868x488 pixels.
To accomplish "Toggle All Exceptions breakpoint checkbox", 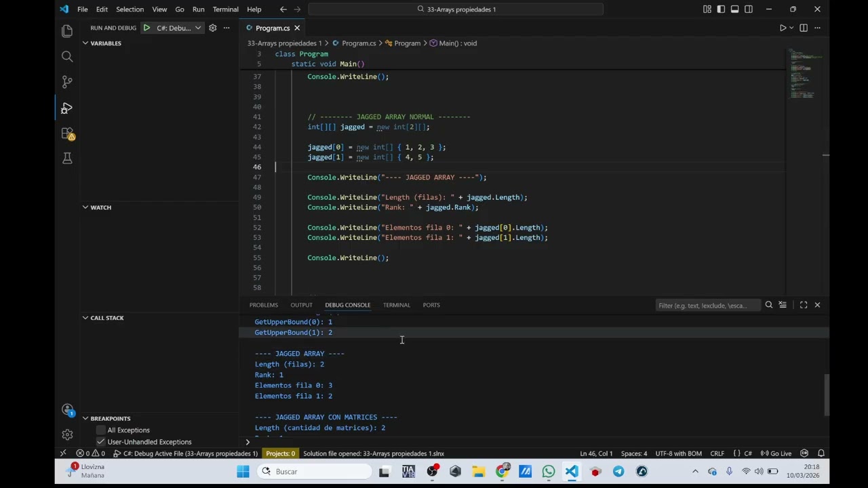I will click(101, 430).
